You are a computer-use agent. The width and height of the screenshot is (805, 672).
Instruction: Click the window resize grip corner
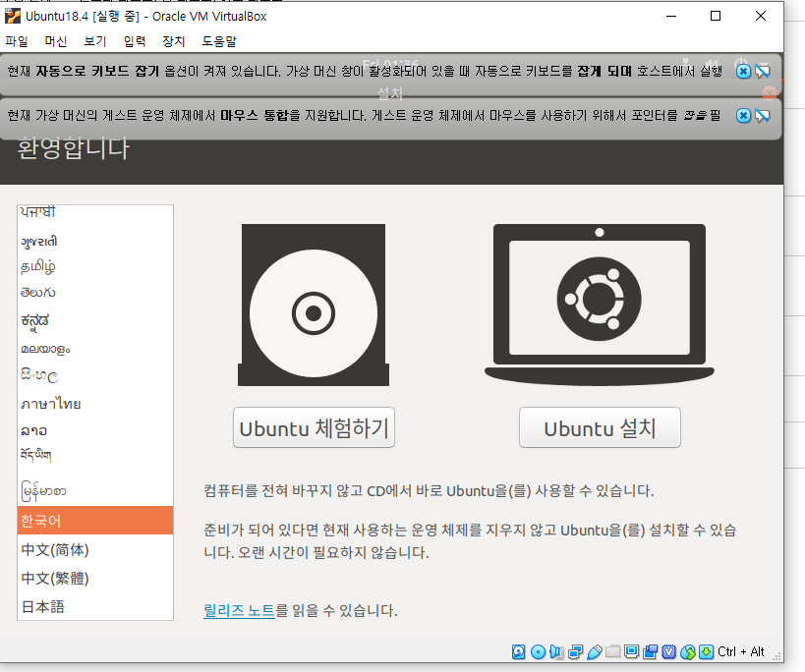(x=777, y=656)
